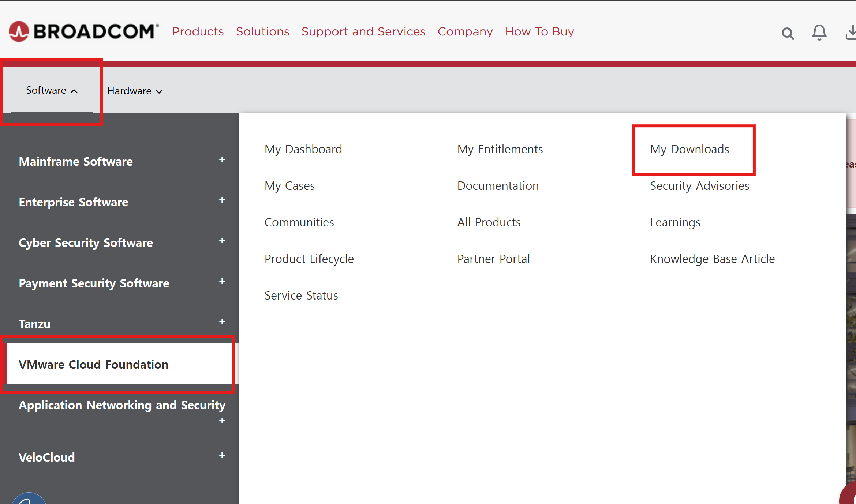Open the Hardware dropdown

tap(135, 91)
